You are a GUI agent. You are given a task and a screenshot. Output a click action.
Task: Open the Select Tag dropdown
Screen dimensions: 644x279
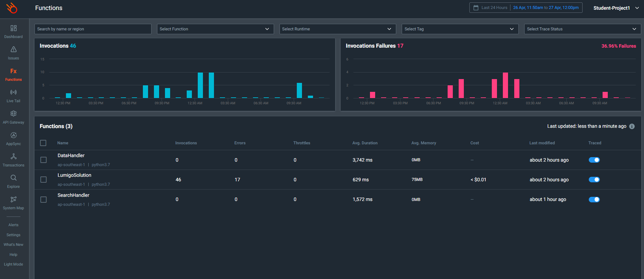(460, 29)
